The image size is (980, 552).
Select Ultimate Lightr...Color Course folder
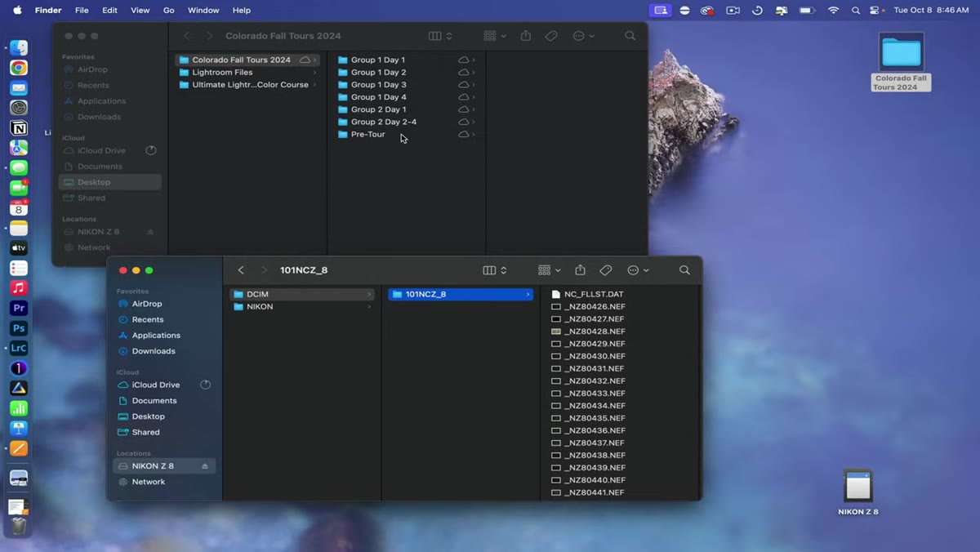[x=248, y=85]
